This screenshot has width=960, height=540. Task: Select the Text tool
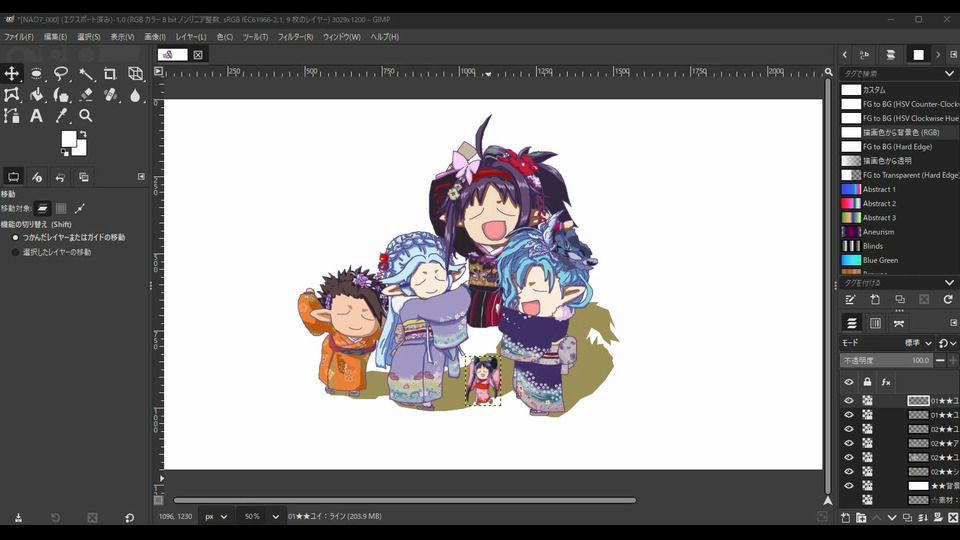pos(36,116)
